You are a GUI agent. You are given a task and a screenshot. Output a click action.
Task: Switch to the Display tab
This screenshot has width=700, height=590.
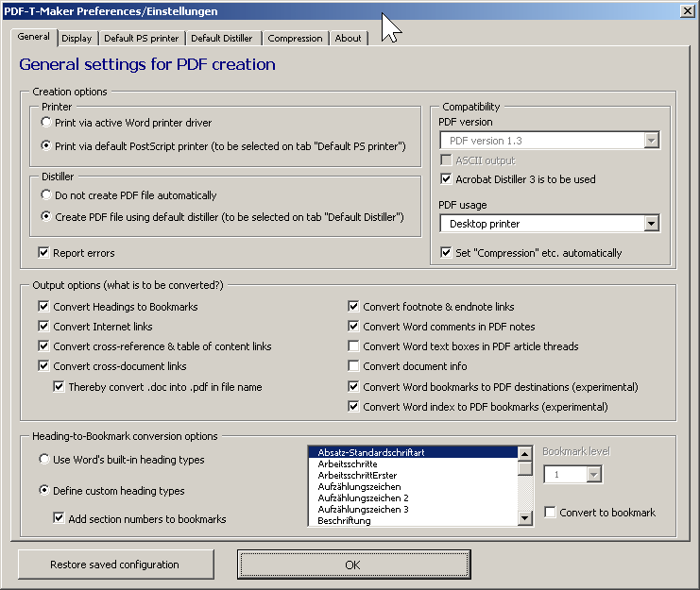tap(77, 39)
